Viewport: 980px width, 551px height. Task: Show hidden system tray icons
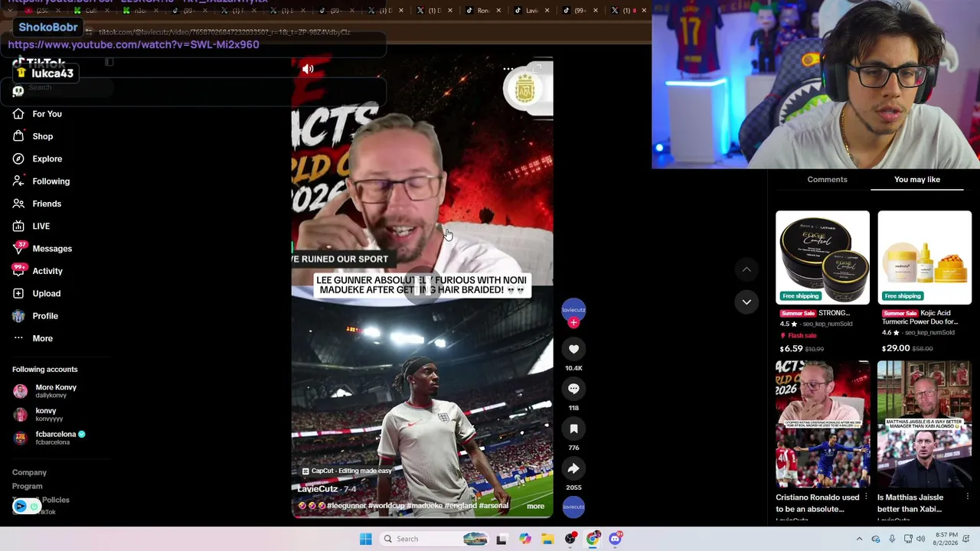859,539
